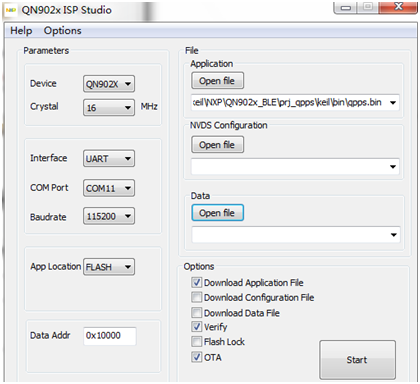Expand the Application file path dropdown

pyautogui.click(x=393, y=102)
